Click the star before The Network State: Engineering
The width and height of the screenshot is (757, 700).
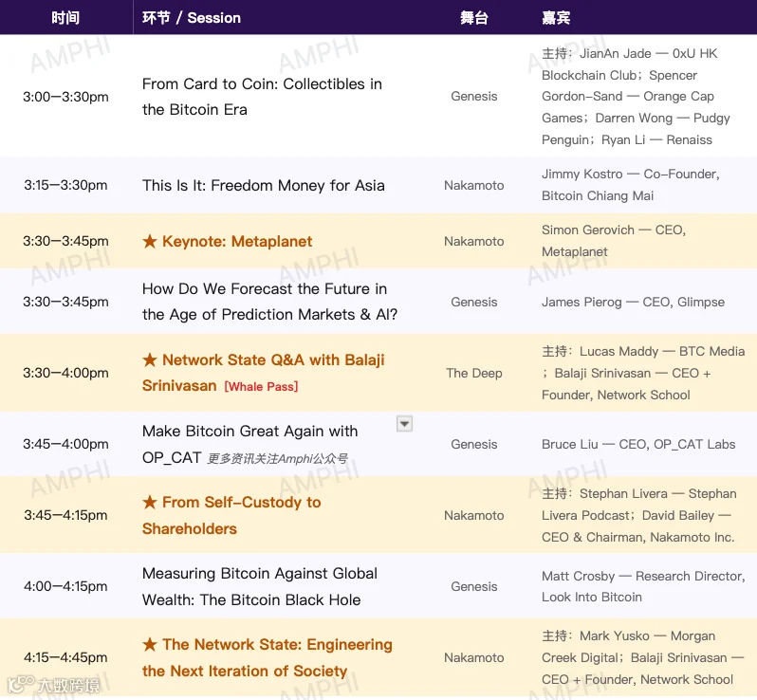150,644
